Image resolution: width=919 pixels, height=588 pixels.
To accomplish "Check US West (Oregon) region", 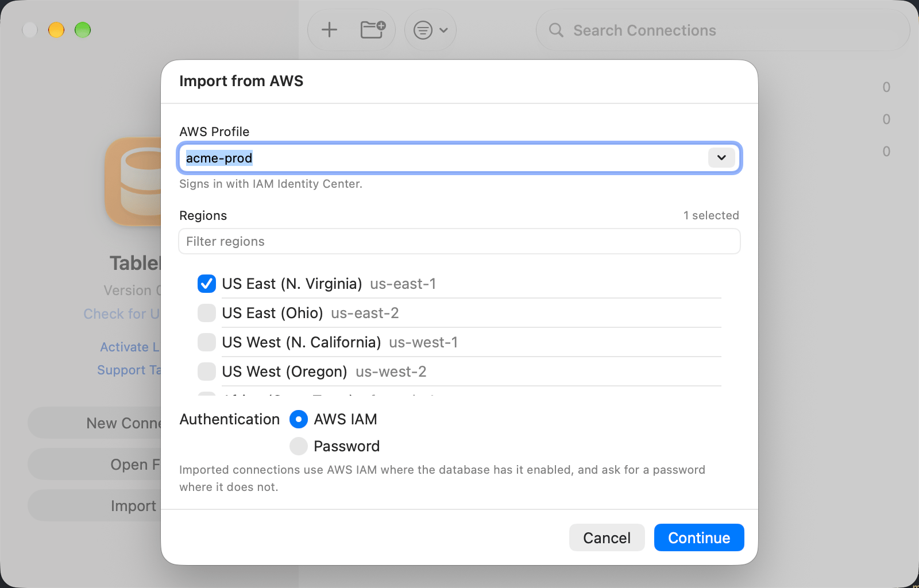I will (x=207, y=372).
